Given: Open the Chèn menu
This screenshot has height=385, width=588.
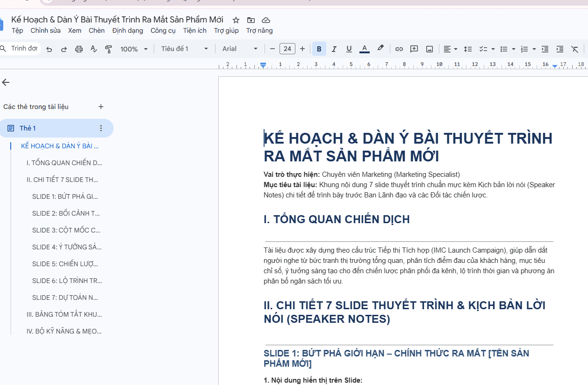Looking at the screenshot, I should (97, 31).
